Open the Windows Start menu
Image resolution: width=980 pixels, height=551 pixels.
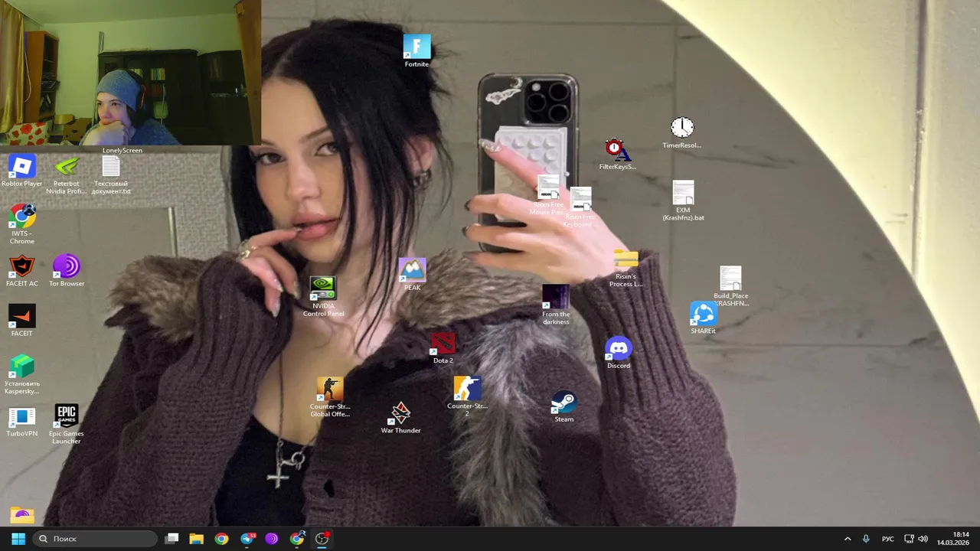(18, 539)
